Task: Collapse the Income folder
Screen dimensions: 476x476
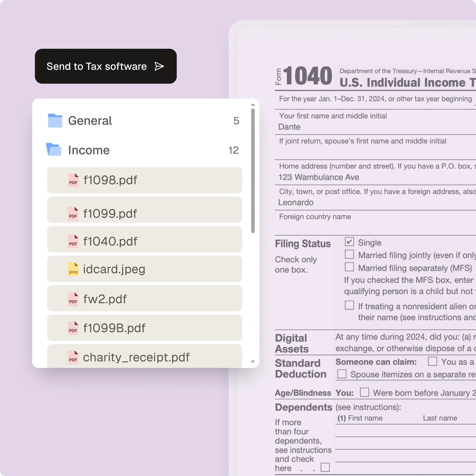Action: click(x=89, y=150)
